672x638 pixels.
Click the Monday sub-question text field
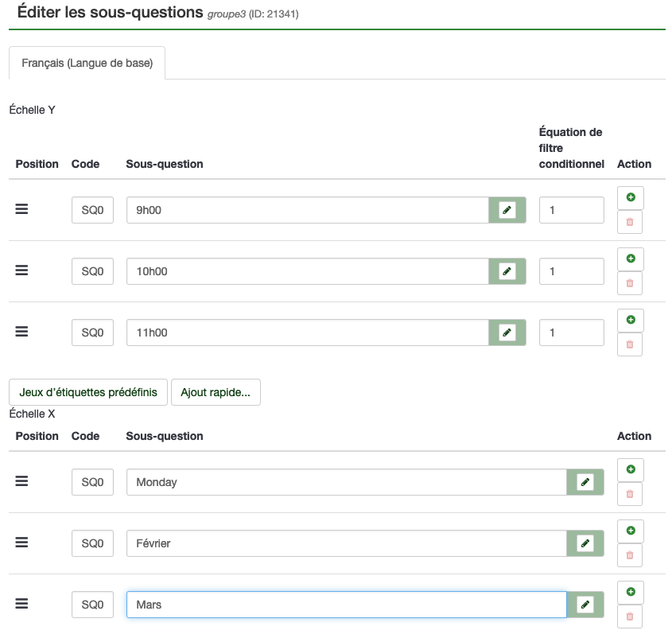pos(346,482)
